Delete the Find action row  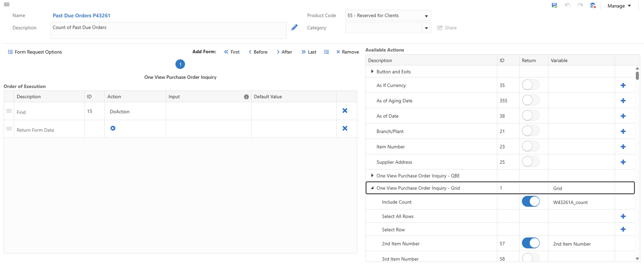[345, 110]
